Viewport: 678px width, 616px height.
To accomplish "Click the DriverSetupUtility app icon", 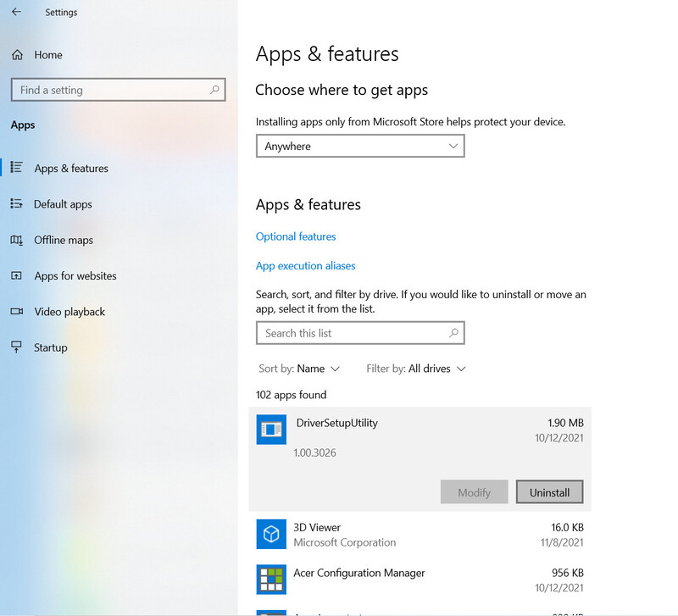I will click(271, 430).
